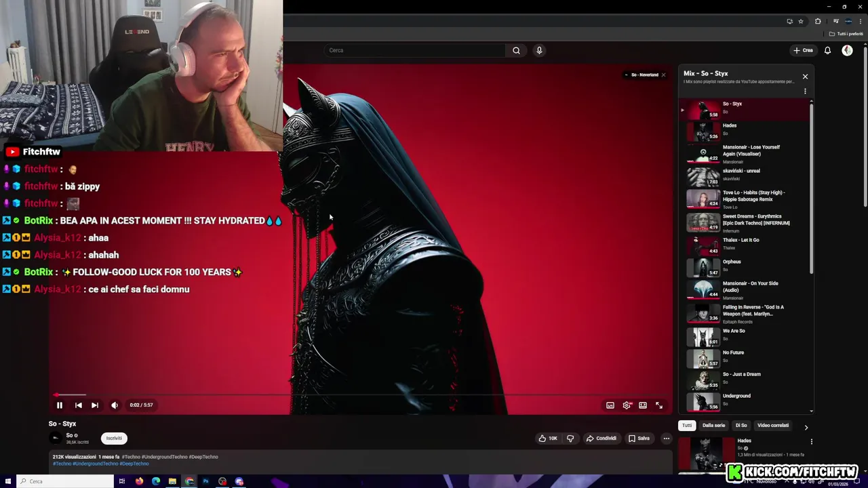868x488 pixels.
Task: Open options for recommended Hades video
Action: click(x=811, y=442)
